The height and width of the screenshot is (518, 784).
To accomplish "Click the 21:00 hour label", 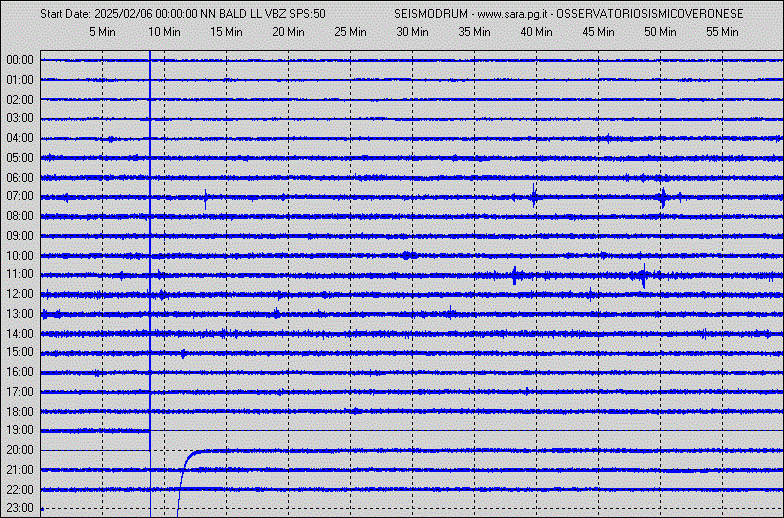I will click(20, 470).
